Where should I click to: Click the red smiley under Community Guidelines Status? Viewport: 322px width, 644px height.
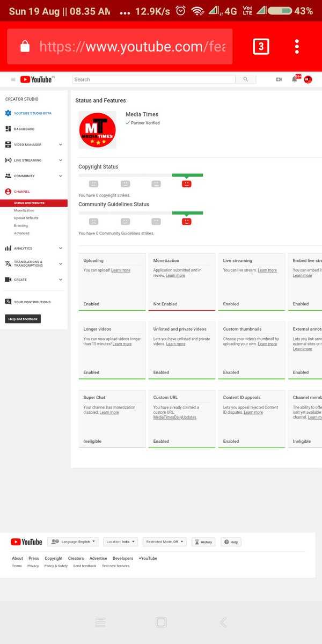[x=187, y=221]
